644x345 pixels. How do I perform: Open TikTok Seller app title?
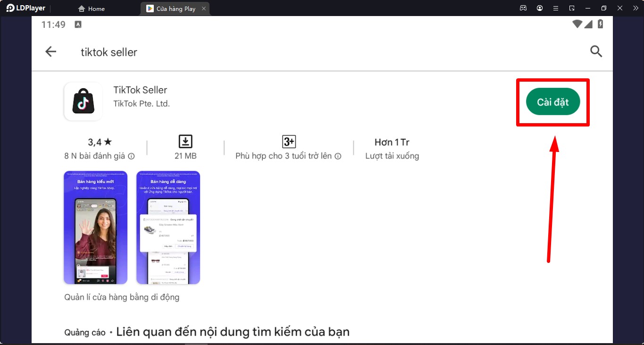tap(140, 90)
